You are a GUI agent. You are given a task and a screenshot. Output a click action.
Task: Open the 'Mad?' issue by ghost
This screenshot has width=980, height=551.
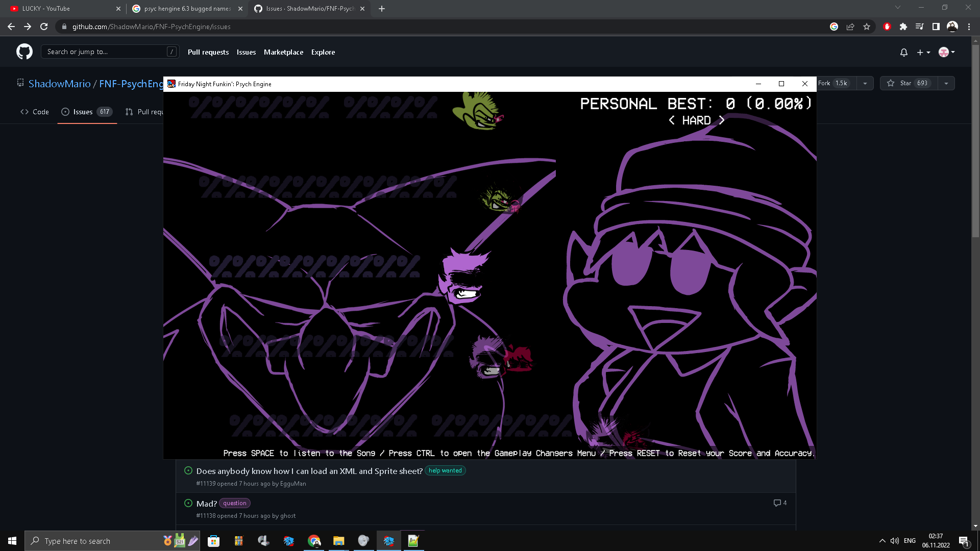[x=206, y=504]
